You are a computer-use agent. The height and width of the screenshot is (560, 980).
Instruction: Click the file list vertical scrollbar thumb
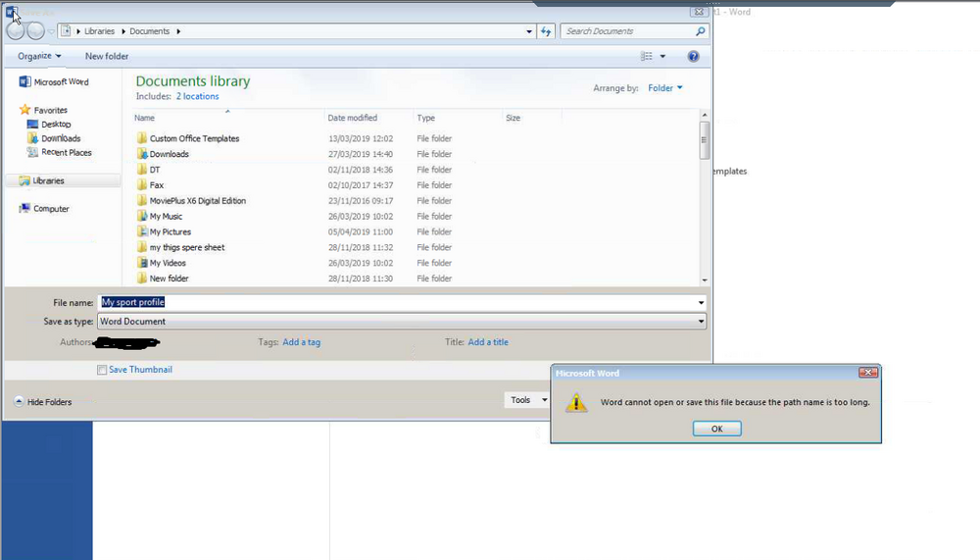705,140
